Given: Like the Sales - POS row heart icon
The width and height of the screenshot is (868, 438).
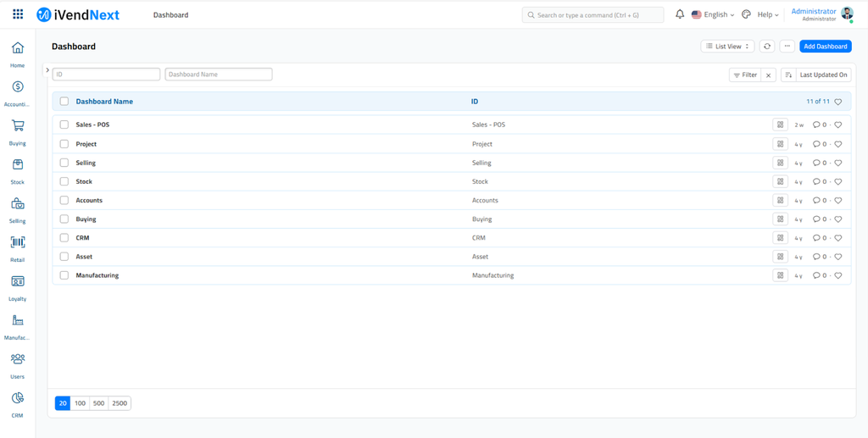Looking at the screenshot, I should tap(838, 125).
